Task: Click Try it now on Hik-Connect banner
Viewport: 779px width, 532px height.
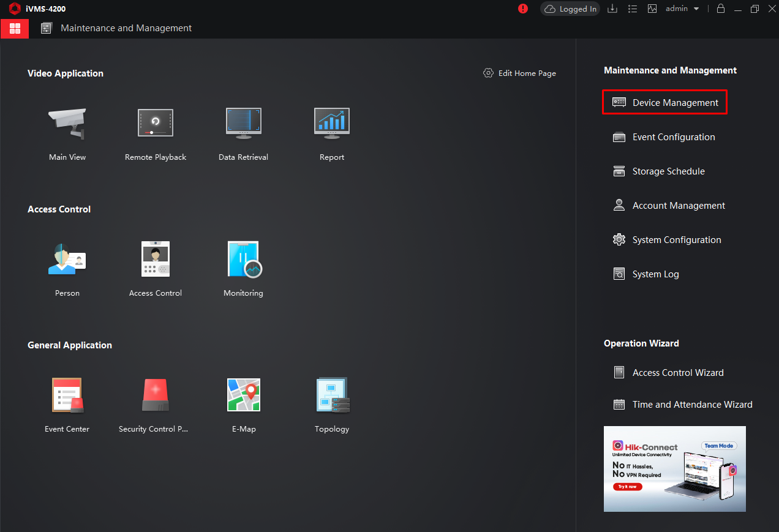Action: pyautogui.click(x=627, y=487)
